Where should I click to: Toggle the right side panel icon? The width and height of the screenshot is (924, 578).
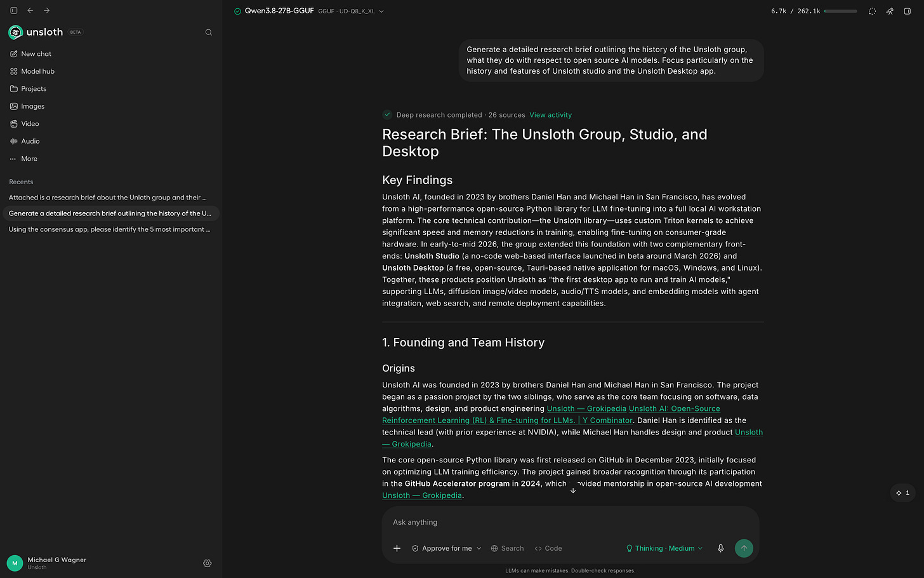click(907, 11)
